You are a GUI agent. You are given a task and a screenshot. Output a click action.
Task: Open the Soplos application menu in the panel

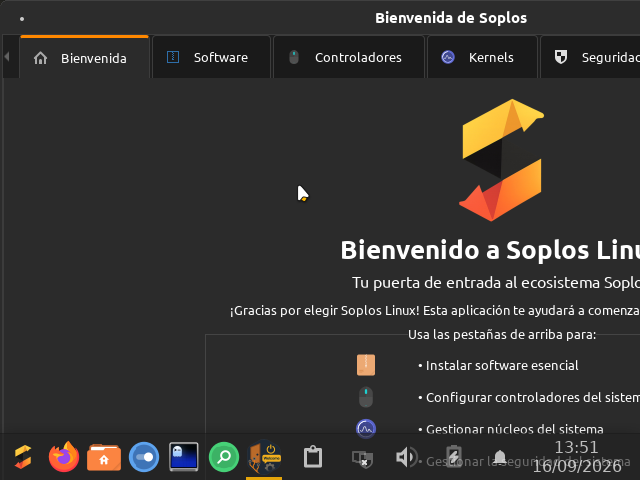[23, 457]
